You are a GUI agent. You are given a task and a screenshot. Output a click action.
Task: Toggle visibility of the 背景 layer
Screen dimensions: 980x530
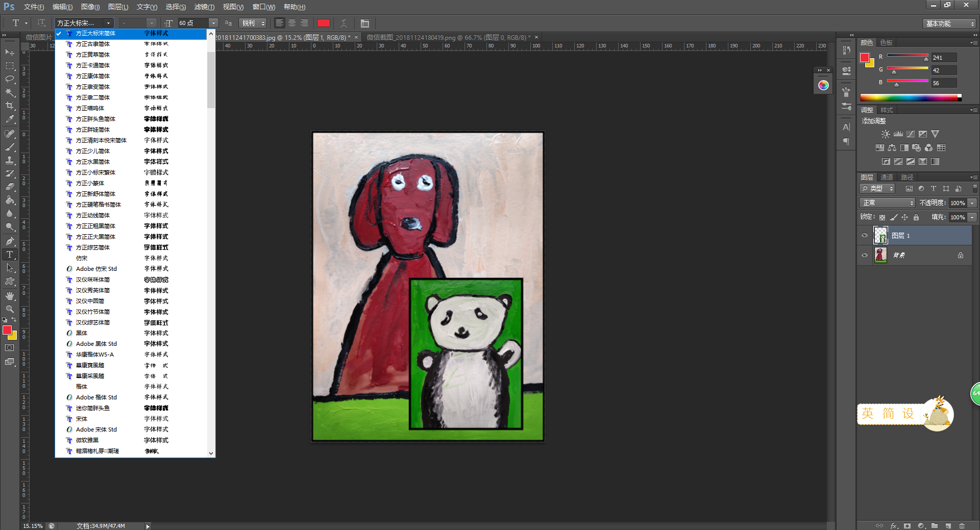865,255
